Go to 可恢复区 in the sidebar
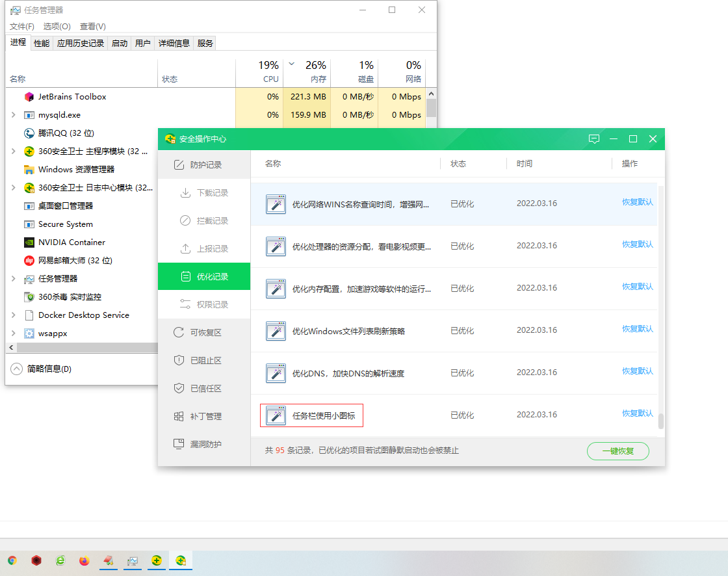The width and height of the screenshot is (728, 576). point(204,333)
